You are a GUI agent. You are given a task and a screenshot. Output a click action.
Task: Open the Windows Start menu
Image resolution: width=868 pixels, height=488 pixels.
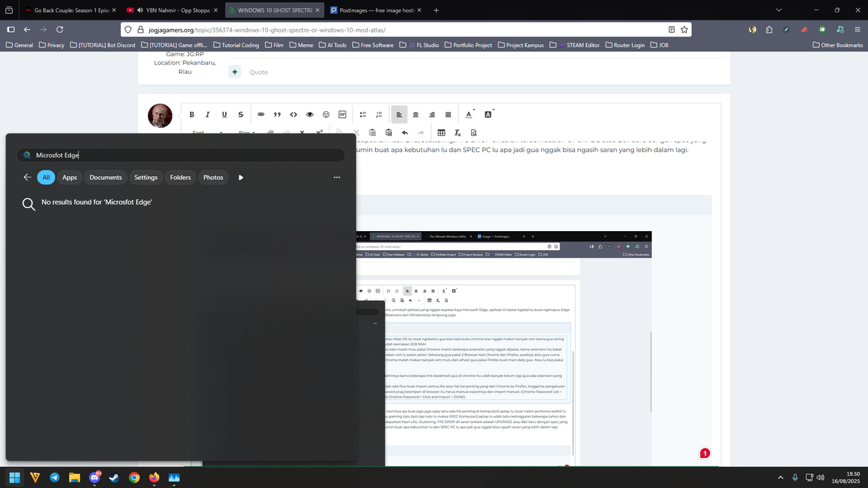[x=15, y=477]
